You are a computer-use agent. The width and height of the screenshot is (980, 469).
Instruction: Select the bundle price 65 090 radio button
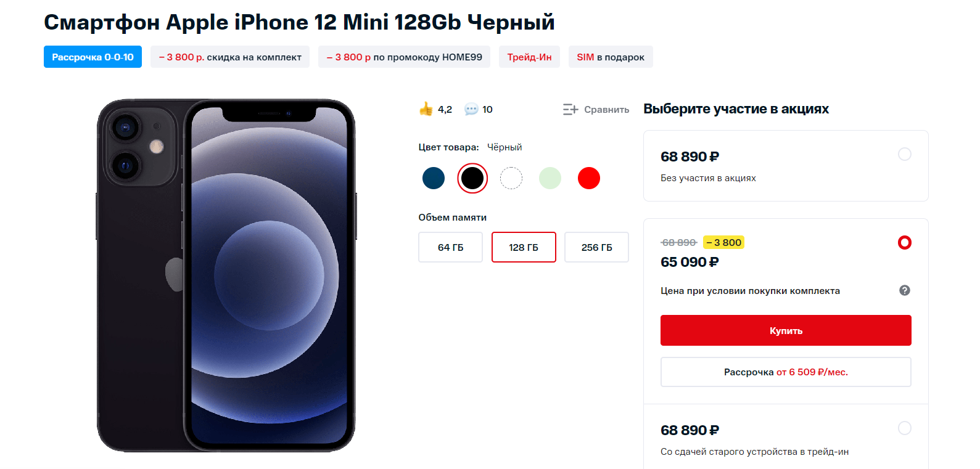tap(905, 242)
